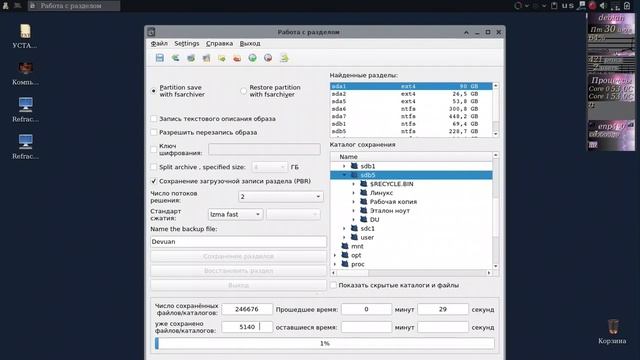Click the red round toolbar icon
This screenshot has width=640, height=360.
point(268,58)
